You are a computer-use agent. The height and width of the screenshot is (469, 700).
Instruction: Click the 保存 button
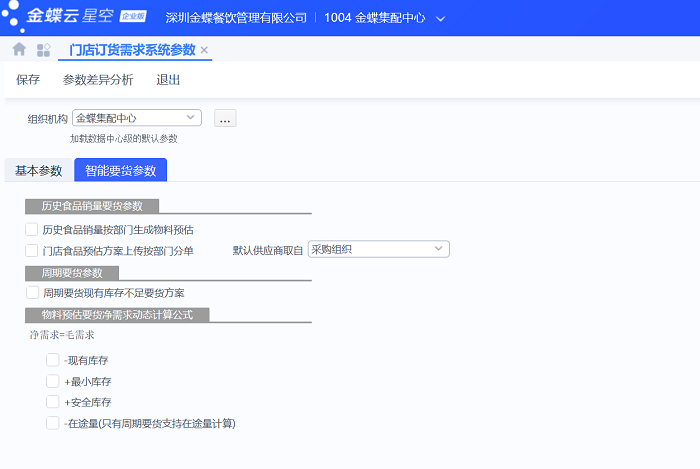pos(28,80)
